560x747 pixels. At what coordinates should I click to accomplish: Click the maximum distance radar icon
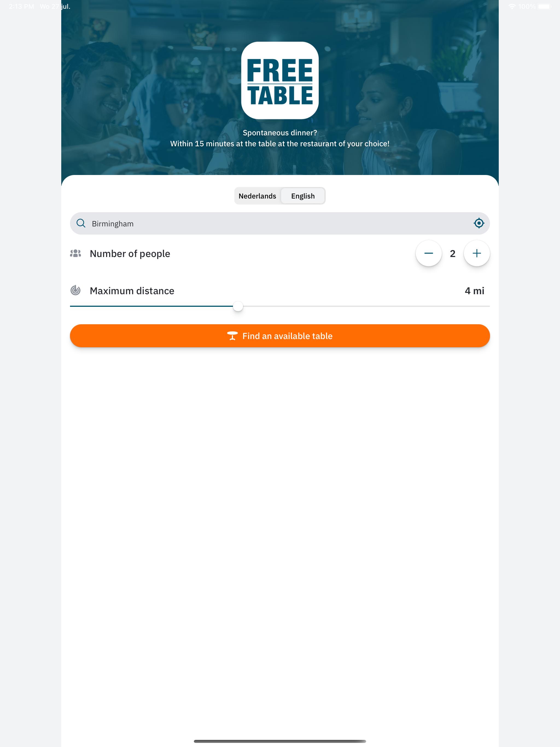coord(75,290)
